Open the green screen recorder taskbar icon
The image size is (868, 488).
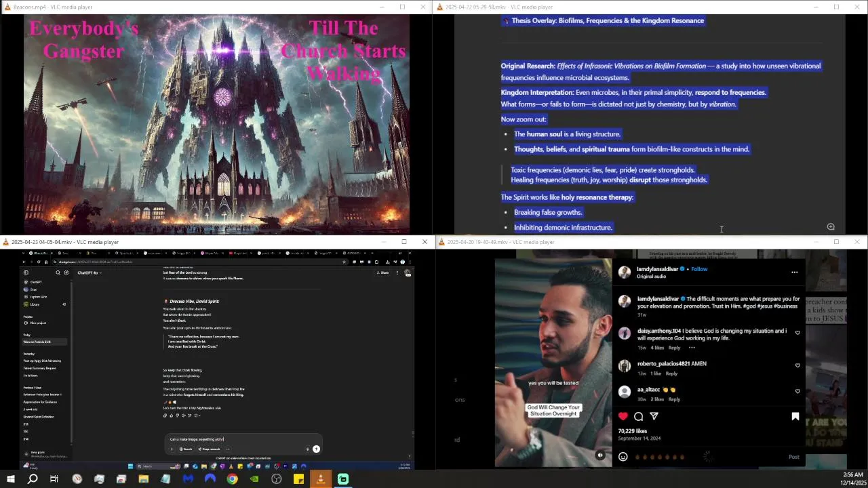tap(343, 479)
